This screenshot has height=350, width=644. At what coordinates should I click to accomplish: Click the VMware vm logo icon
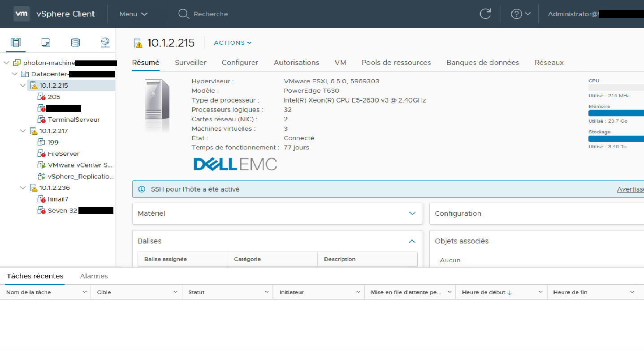(x=22, y=14)
